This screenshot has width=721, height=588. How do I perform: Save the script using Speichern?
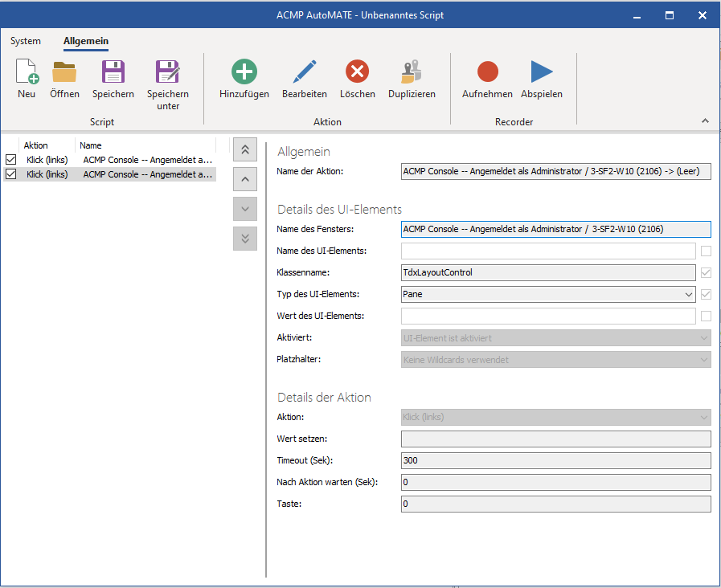point(113,78)
